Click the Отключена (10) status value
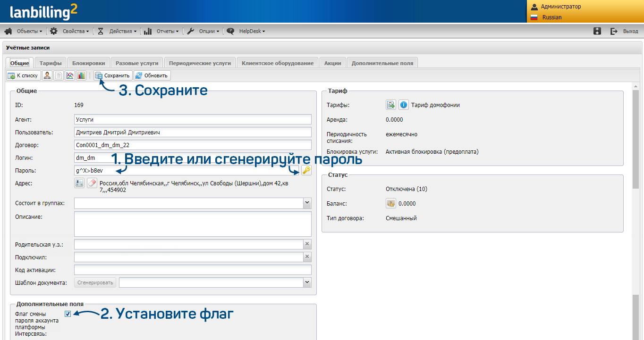Viewport: 644px width, 340px height. pos(407,189)
